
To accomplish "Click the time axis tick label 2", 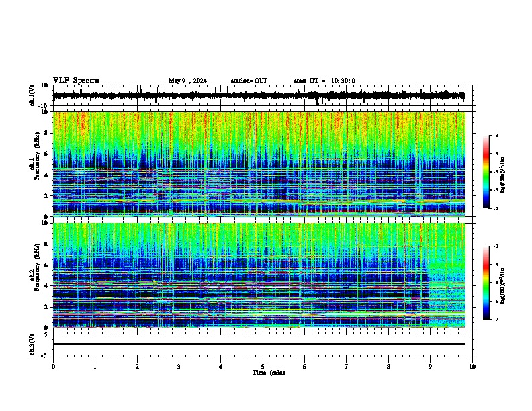I will point(137,367).
